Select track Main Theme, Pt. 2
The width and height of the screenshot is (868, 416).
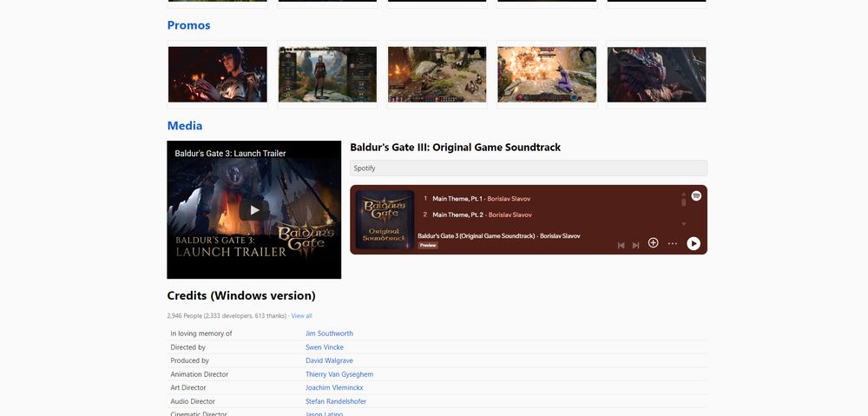point(458,215)
